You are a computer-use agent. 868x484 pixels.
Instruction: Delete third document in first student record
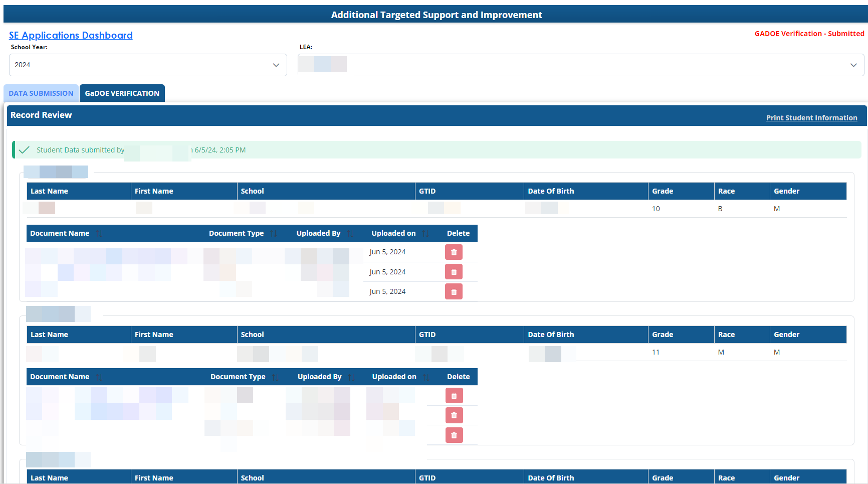454,292
